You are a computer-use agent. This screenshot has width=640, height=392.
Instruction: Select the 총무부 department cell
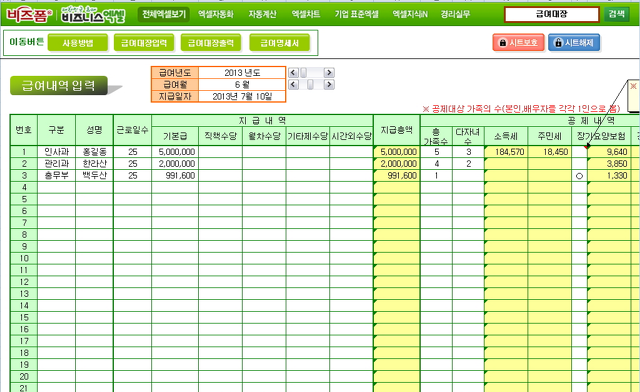pos(56,176)
